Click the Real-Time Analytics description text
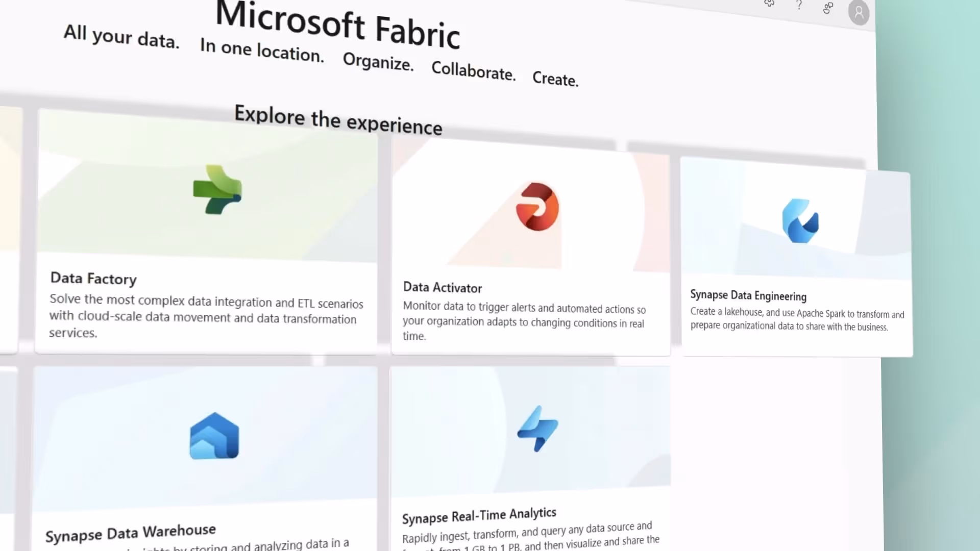 pos(531,537)
